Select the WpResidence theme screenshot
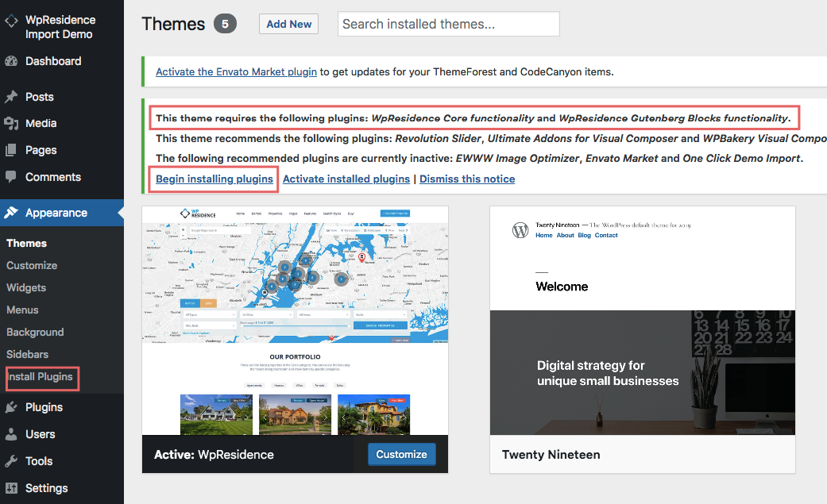Screen dimensions: 827x504 click(x=295, y=321)
